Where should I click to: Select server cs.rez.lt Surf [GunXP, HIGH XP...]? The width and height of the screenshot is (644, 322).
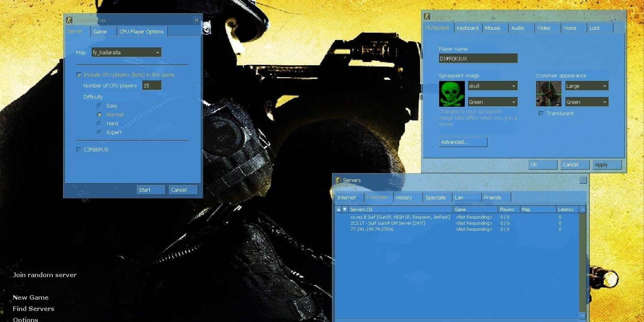click(457, 217)
